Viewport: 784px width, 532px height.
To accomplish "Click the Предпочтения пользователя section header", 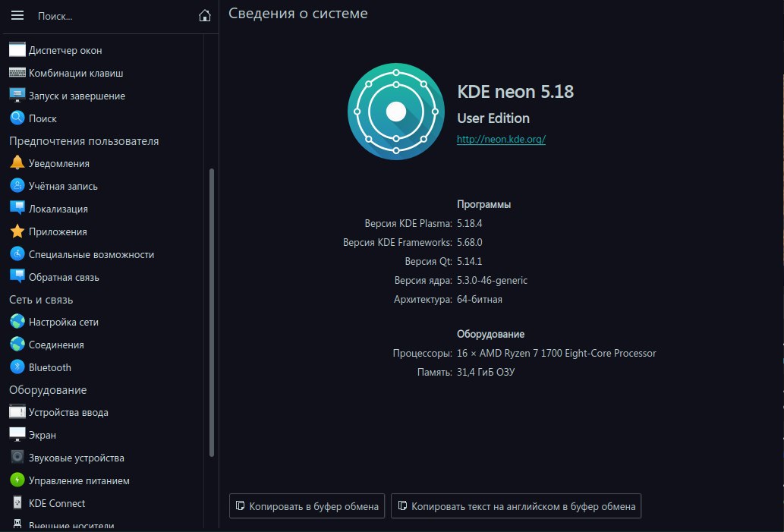I will [x=84, y=141].
